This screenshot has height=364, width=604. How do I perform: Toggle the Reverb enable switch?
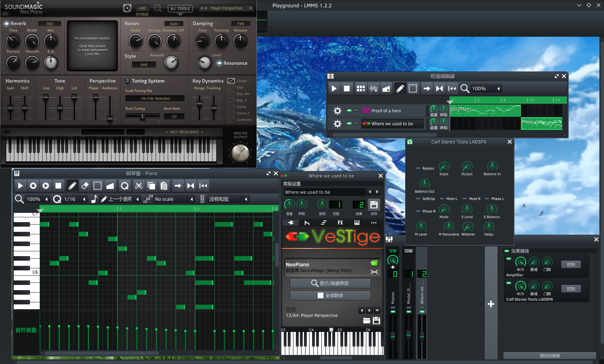point(6,23)
